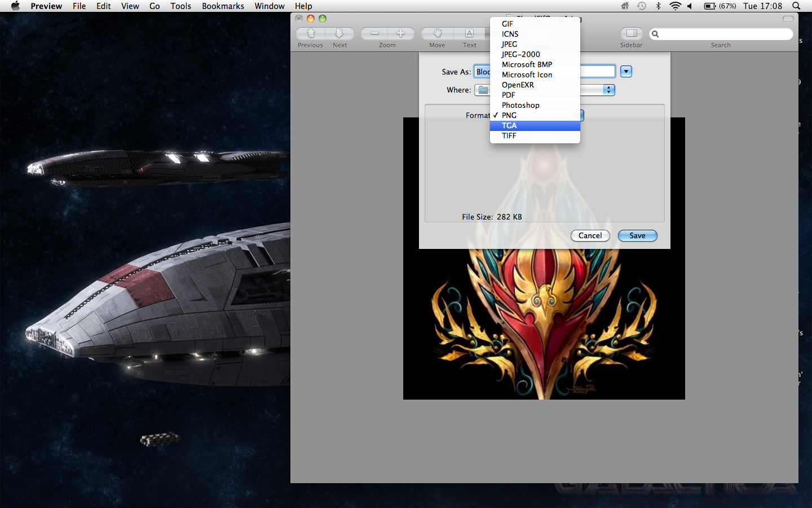Go to the Previous image in the toolbar
This screenshot has width=812, height=508.
[x=311, y=33]
